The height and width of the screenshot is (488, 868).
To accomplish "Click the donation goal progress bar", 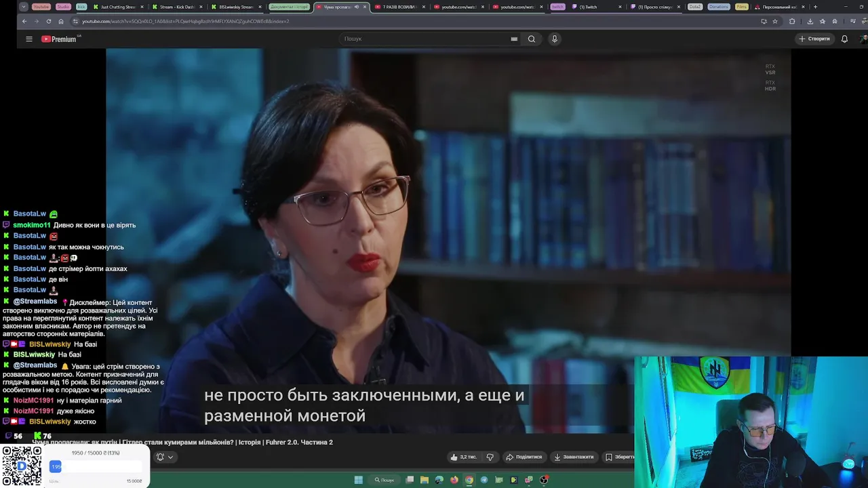I will (x=96, y=466).
